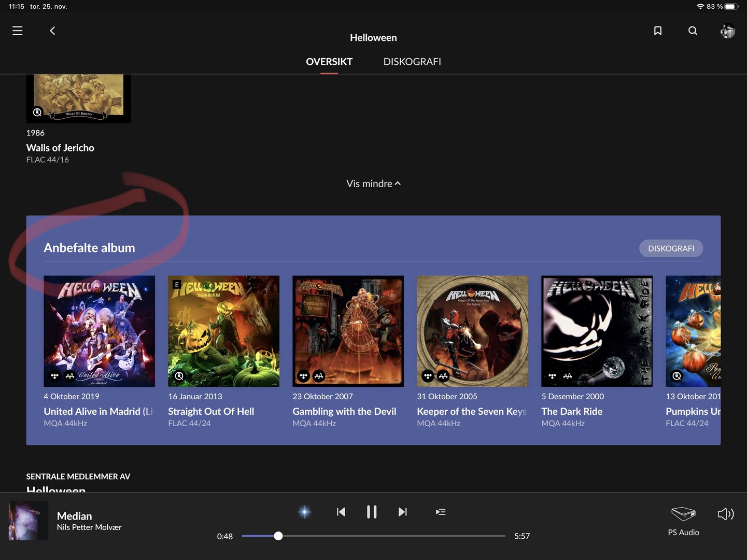Screen dimensions: 747x560
Task: Click the 0:48 elapsed time
Action: tap(225, 536)
